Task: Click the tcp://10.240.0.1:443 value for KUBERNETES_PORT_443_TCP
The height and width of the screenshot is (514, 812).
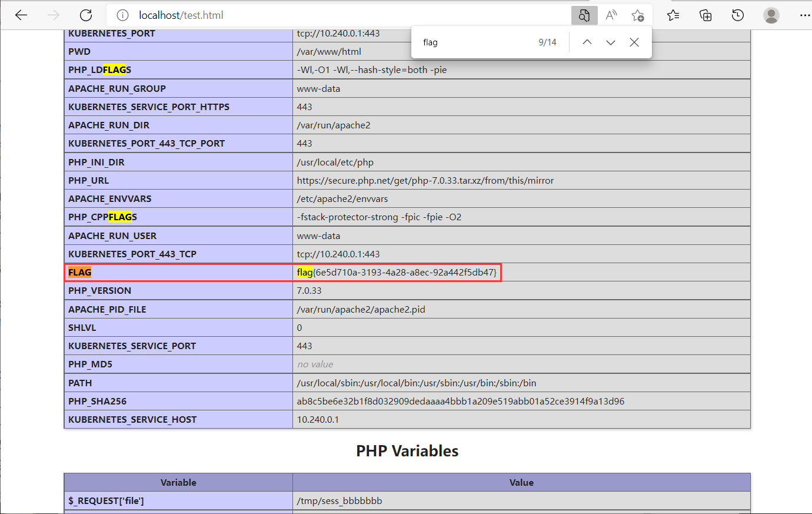Action: (x=338, y=254)
